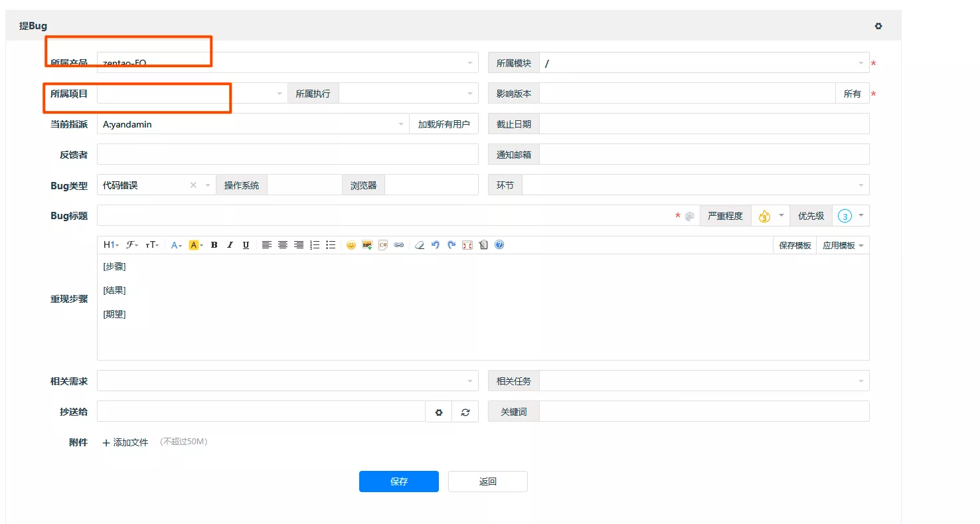This screenshot has height=524, width=980.
Task: Open the 所属模块 dropdown
Action: tap(704, 62)
